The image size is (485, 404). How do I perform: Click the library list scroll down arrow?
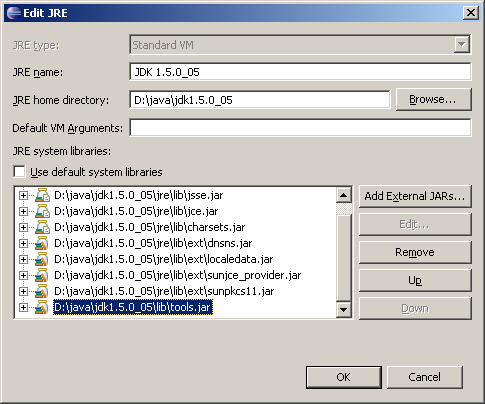tap(344, 310)
